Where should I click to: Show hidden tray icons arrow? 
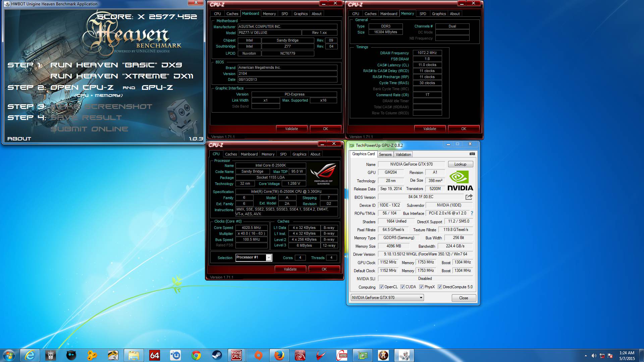coord(586,356)
